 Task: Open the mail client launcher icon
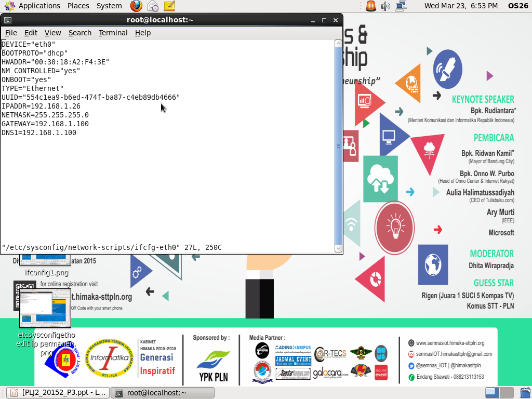coord(153,6)
